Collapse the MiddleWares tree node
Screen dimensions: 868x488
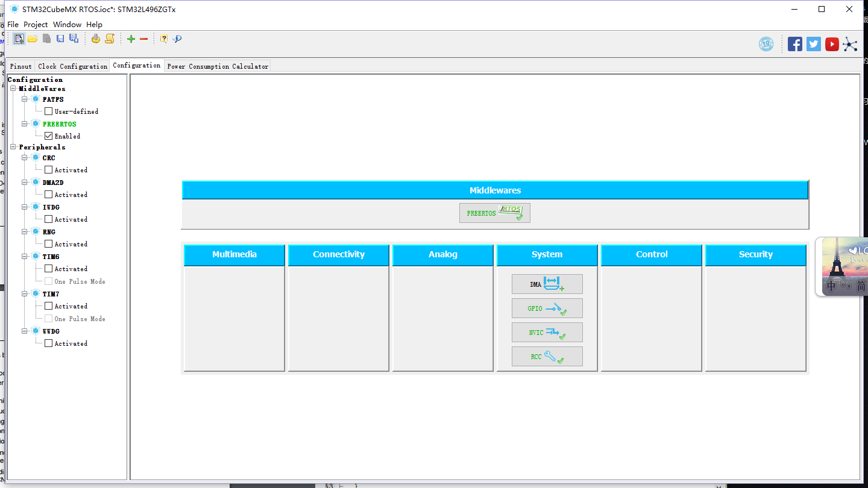[x=13, y=89]
